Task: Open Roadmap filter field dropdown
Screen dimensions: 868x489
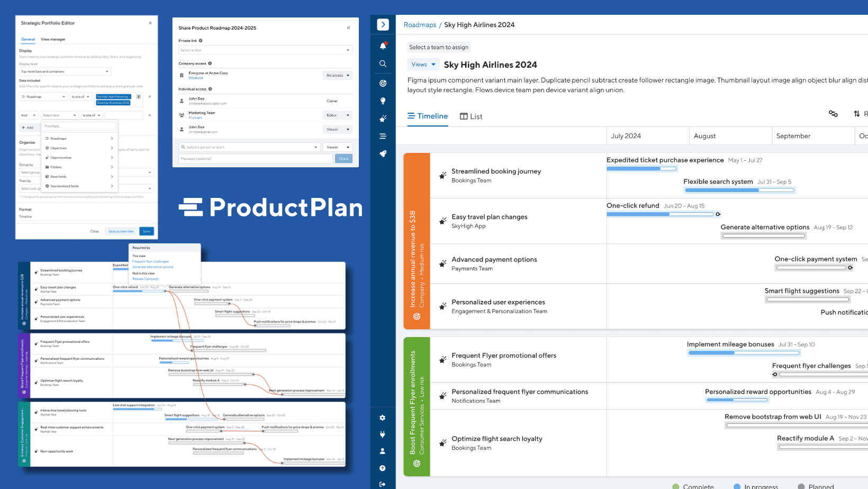Action: pyautogui.click(x=43, y=97)
